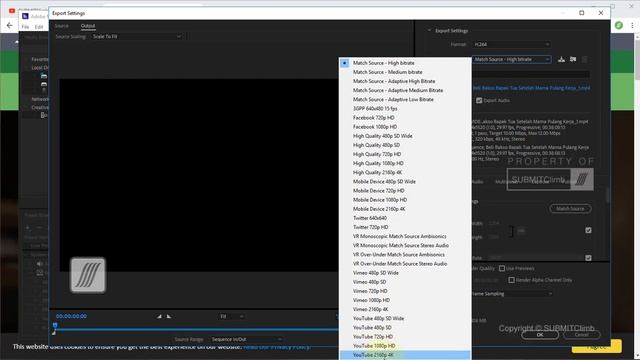This screenshot has width=640, height=360.
Task: Enable the Use Previews checkbox
Action: pyautogui.click(x=502, y=268)
